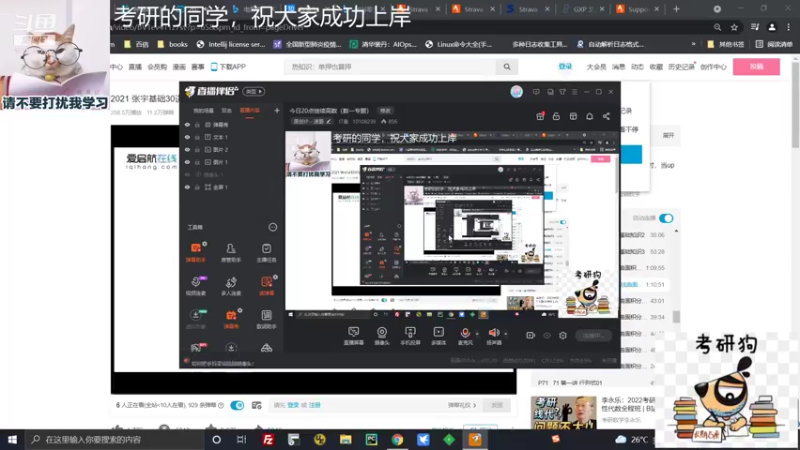Viewport: 800px width, 450px height.
Task: Hide the 图片 2 layer
Action: [187, 149]
